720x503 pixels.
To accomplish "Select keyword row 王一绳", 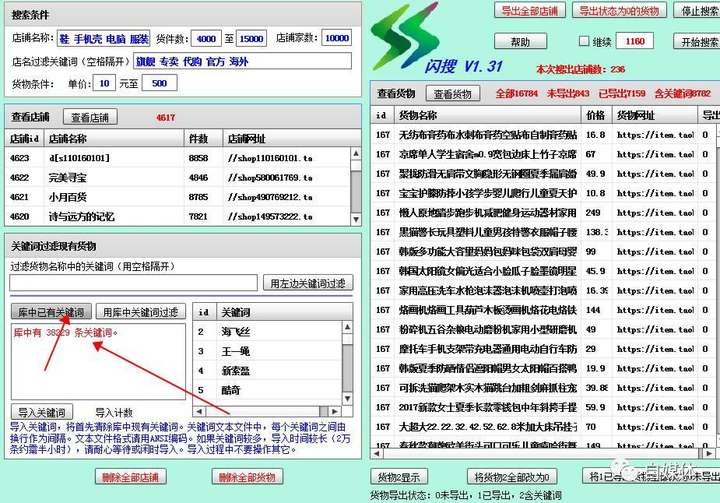I will coord(268,351).
